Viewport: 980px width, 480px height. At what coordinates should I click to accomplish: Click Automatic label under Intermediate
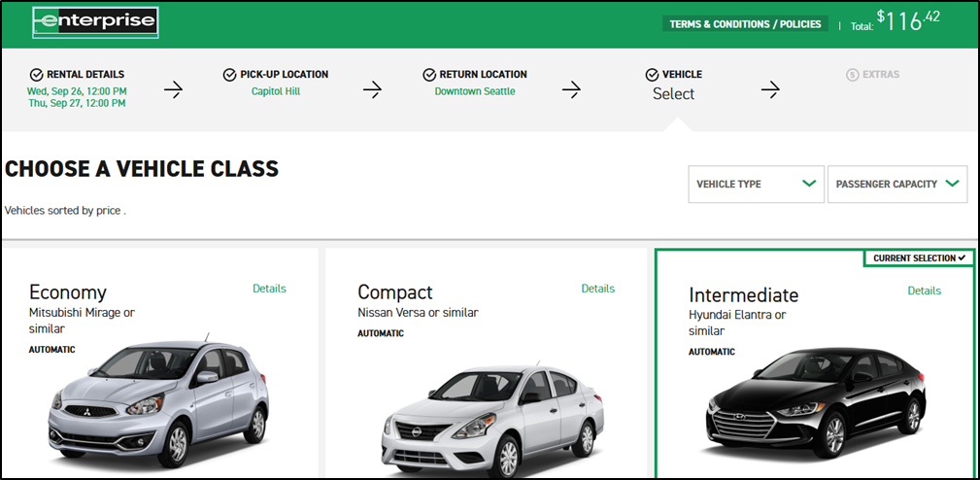click(x=712, y=352)
